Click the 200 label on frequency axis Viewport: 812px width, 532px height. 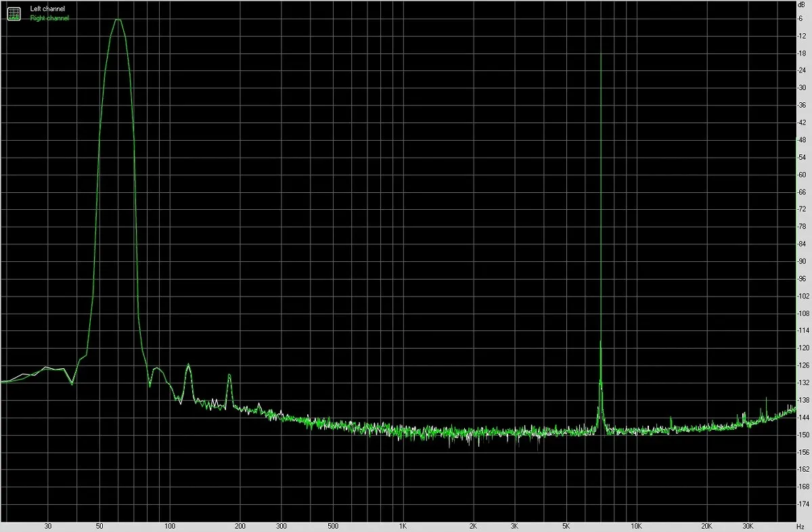pos(240,526)
